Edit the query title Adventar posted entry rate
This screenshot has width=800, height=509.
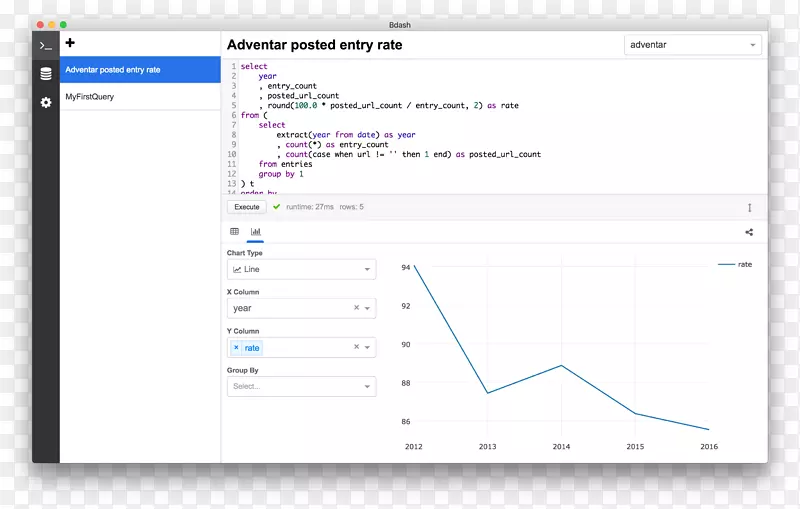point(315,45)
